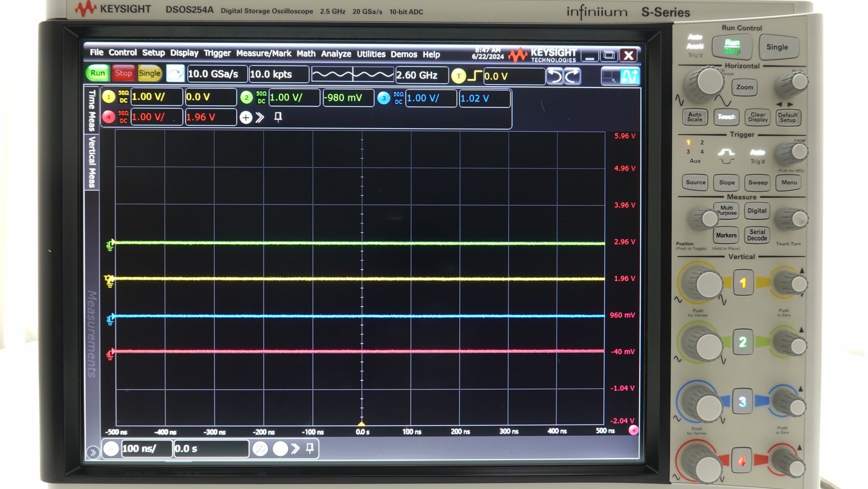Open the Utilities menu
Viewport: 868px width, 489px height.
tap(371, 54)
